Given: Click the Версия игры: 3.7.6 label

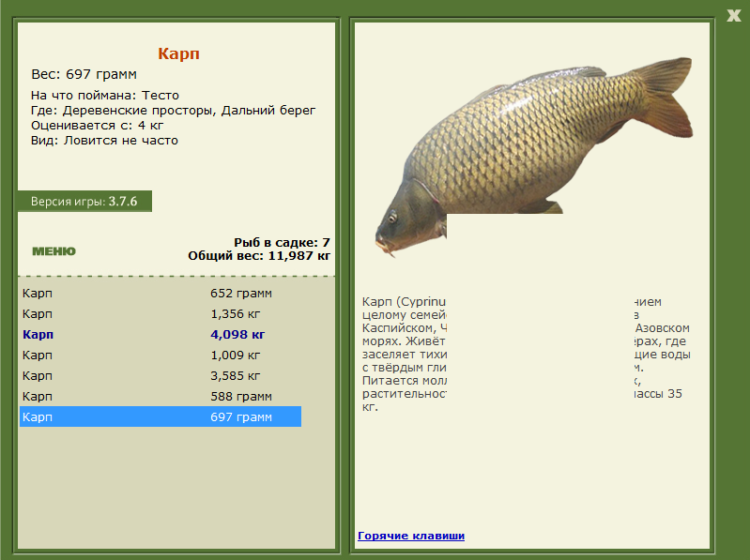Looking at the screenshot, I should click(x=84, y=201).
